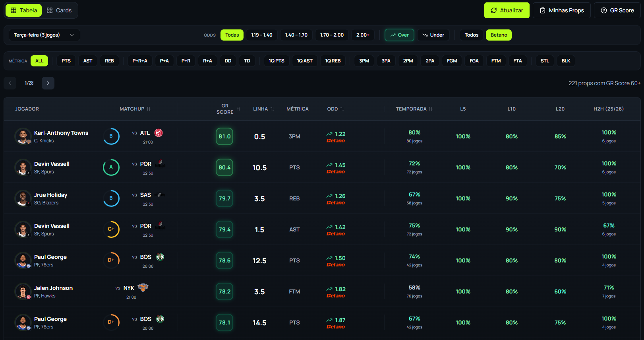Click GR Score badge 81.0
This screenshot has height=340, width=644.
coord(224,136)
